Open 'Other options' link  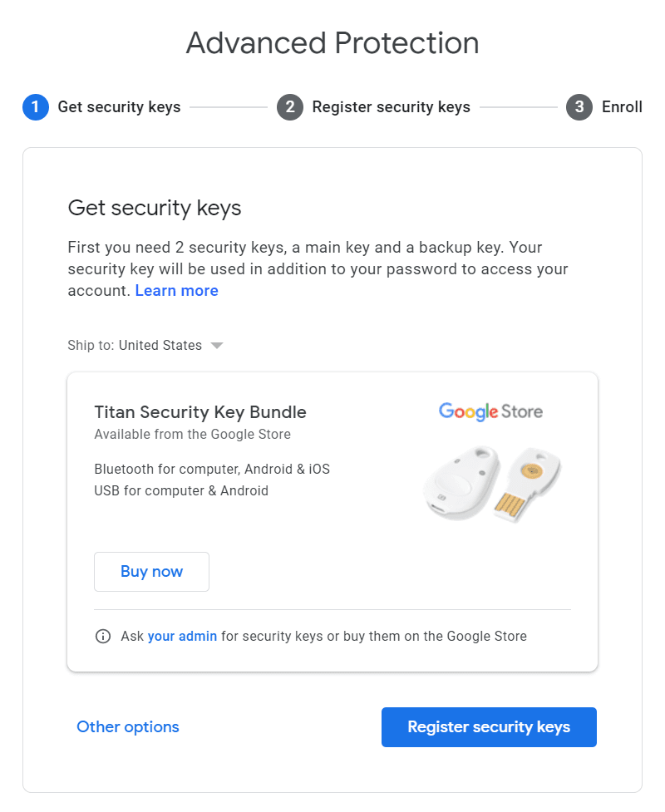tap(128, 727)
